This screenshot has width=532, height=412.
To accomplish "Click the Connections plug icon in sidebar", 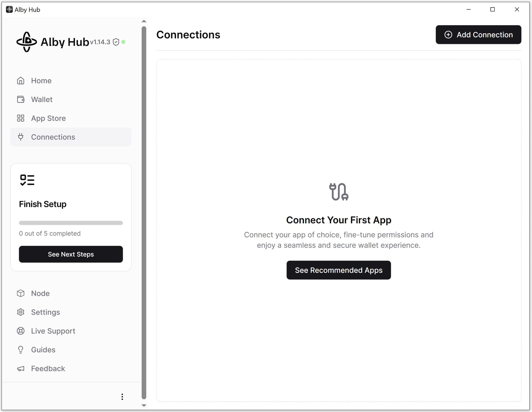I will coord(21,137).
